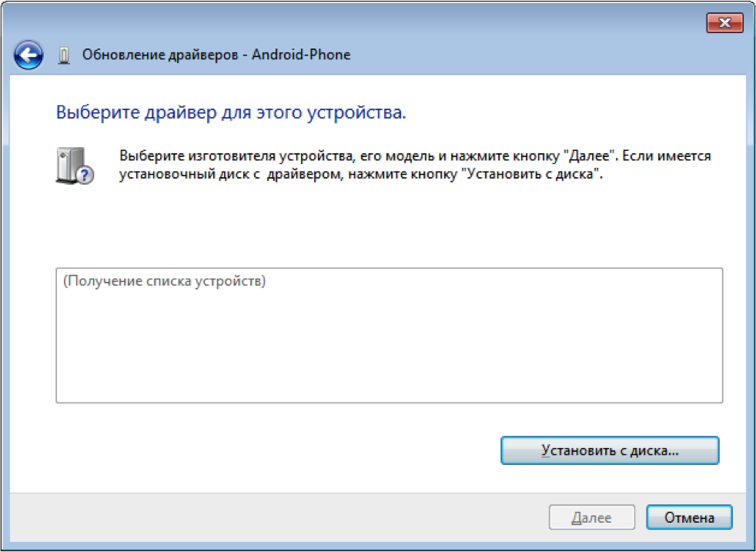Click the heading "Выберите драйвер для этого устройства."
This screenshot has width=756, height=552.
[x=231, y=112]
